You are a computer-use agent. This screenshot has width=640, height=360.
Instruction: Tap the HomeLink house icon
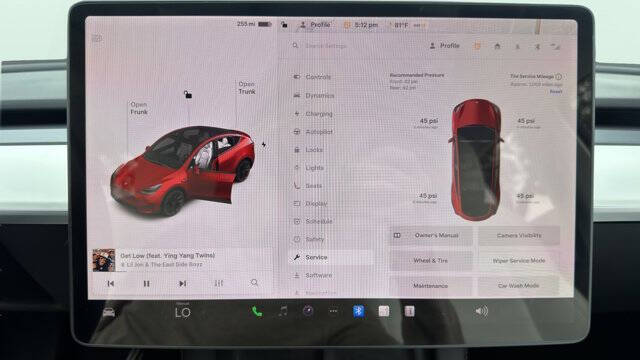(x=497, y=46)
